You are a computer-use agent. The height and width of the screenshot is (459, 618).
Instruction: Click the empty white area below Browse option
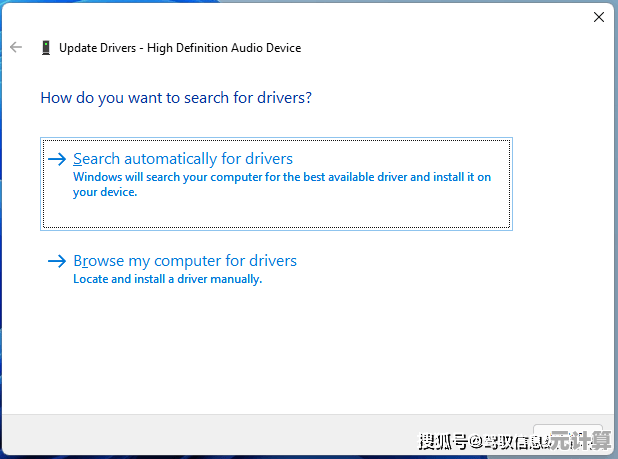click(x=300, y=350)
